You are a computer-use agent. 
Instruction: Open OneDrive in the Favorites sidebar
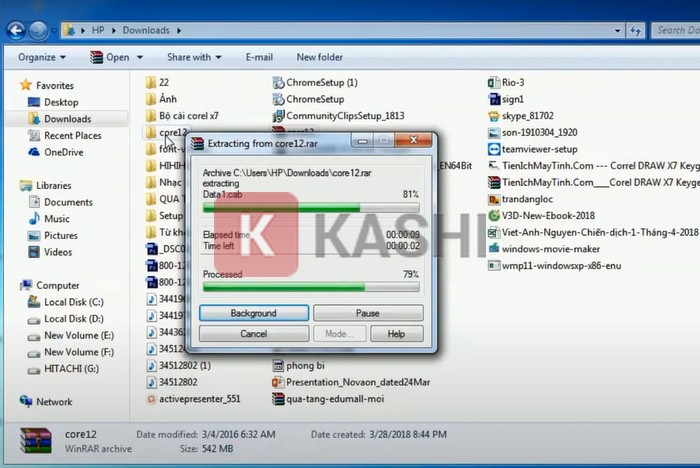(x=63, y=152)
